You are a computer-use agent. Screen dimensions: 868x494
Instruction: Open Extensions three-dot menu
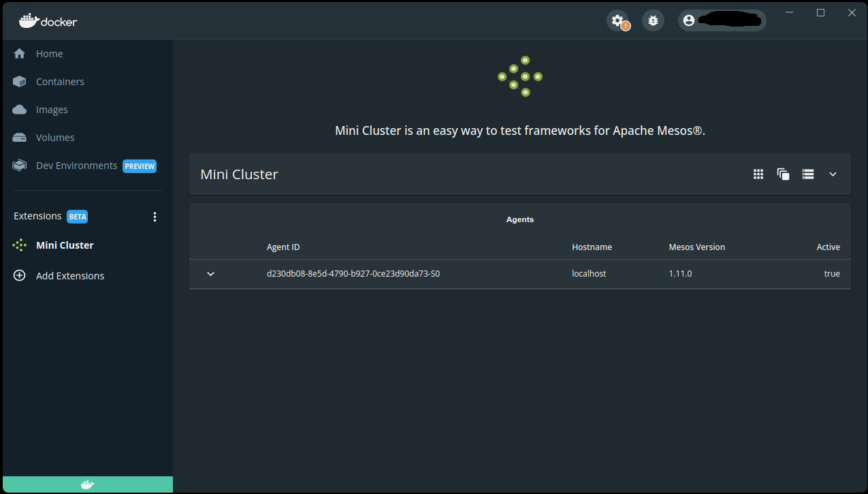tap(155, 217)
